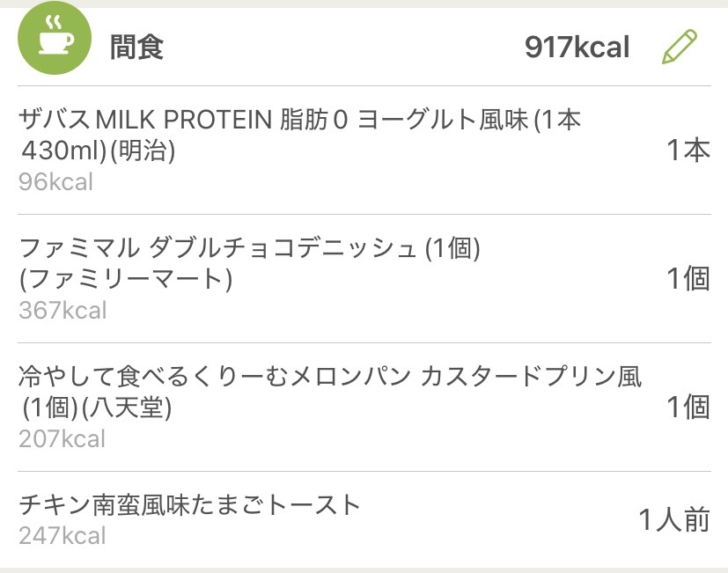Tap the ダブルチョコデニッシュ 1個 quantity

(x=687, y=279)
